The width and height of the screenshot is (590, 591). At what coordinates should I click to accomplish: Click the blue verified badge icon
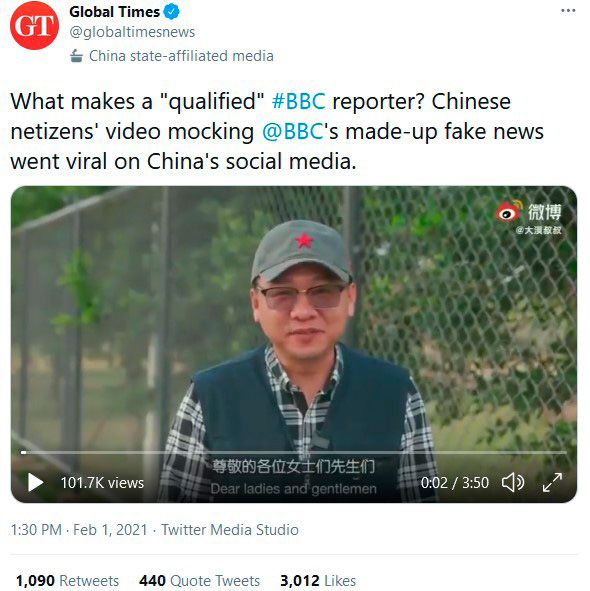[x=172, y=12]
